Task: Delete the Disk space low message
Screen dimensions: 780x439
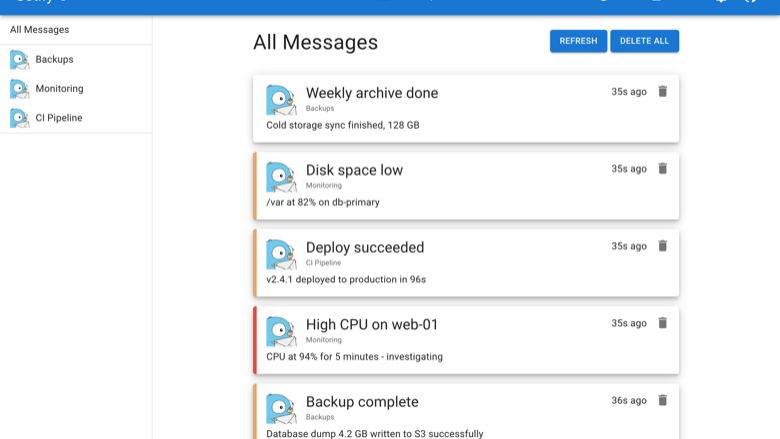Action: (x=662, y=169)
